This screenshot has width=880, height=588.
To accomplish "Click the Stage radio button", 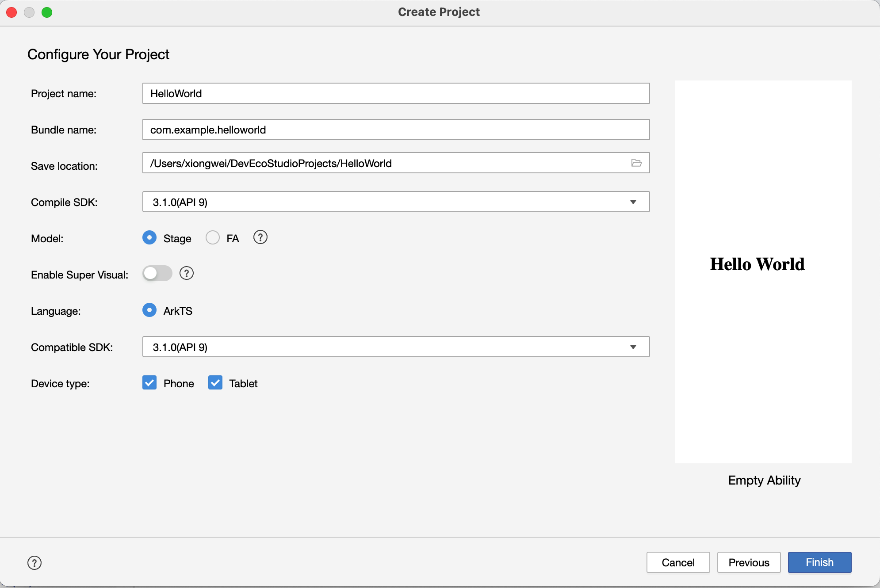I will coord(149,237).
